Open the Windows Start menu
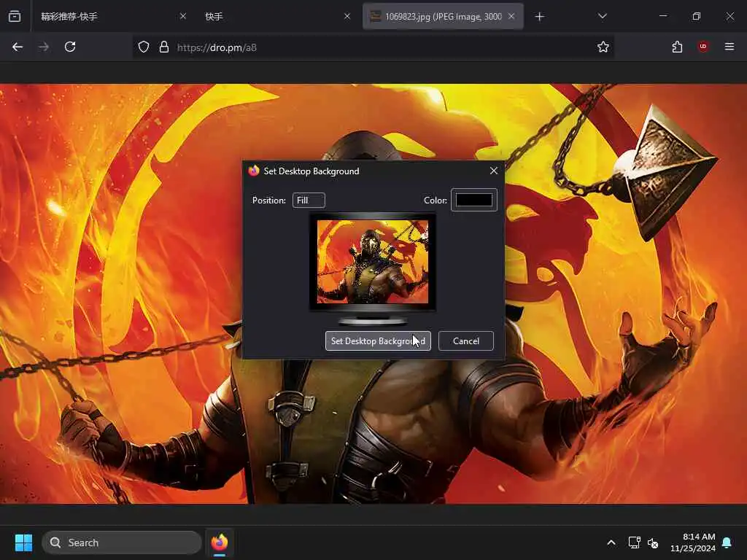Viewport: 747px width, 560px height. (23, 542)
